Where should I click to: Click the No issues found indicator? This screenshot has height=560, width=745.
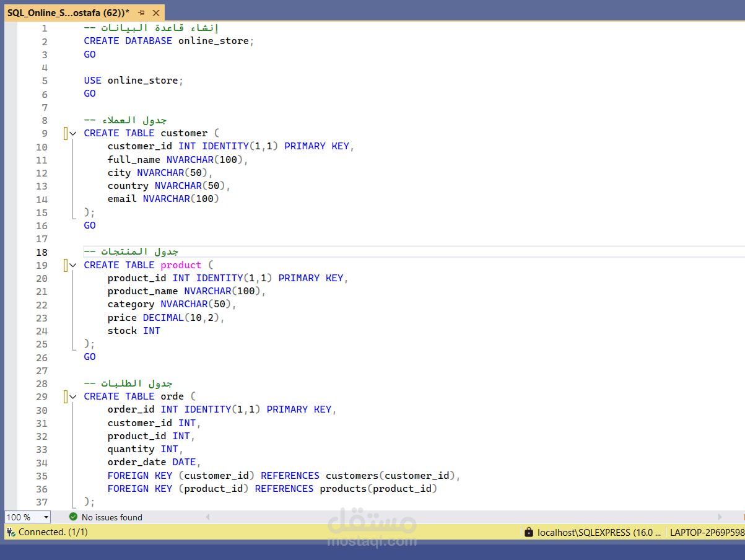coord(105,517)
